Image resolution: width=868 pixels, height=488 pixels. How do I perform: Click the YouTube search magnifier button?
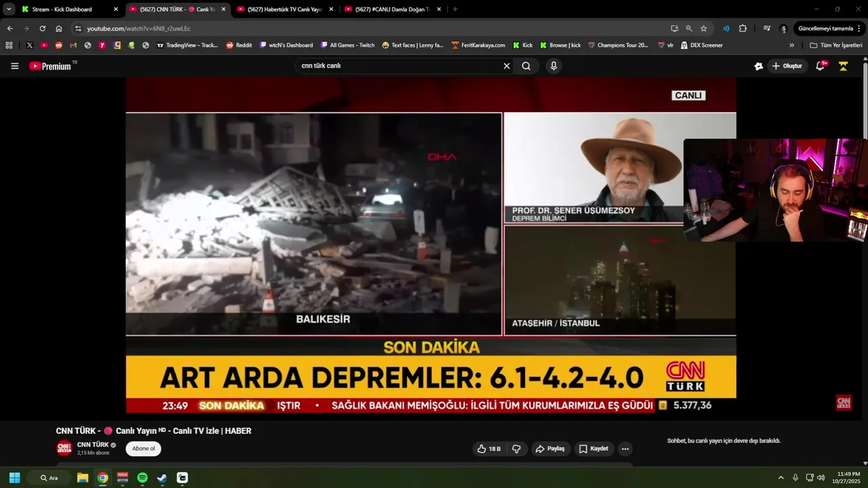526,66
